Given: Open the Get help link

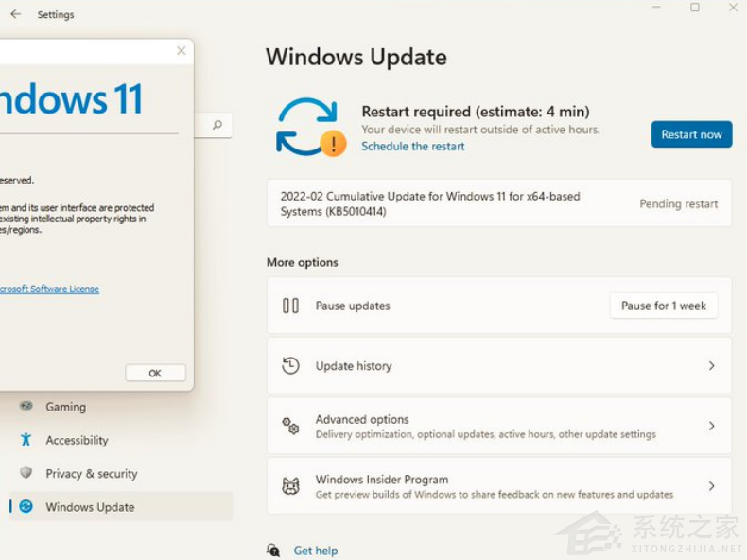Looking at the screenshot, I should pyautogui.click(x=316, y=551).
